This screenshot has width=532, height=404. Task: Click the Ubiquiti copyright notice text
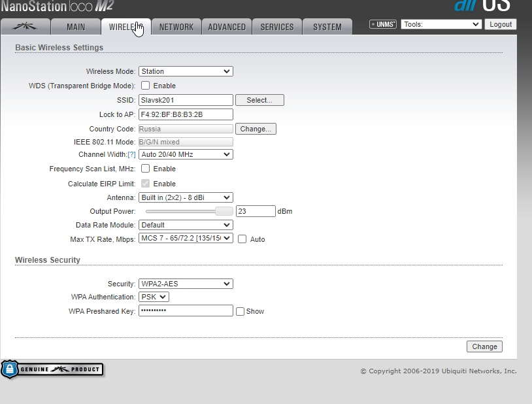pyautogui.click(x=439, y=371)
